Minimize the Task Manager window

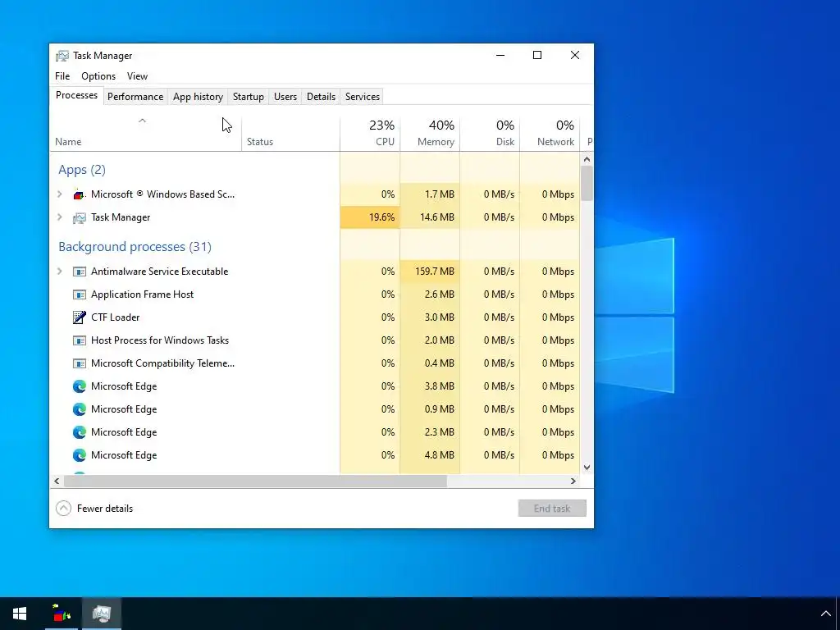pos(500,55)
